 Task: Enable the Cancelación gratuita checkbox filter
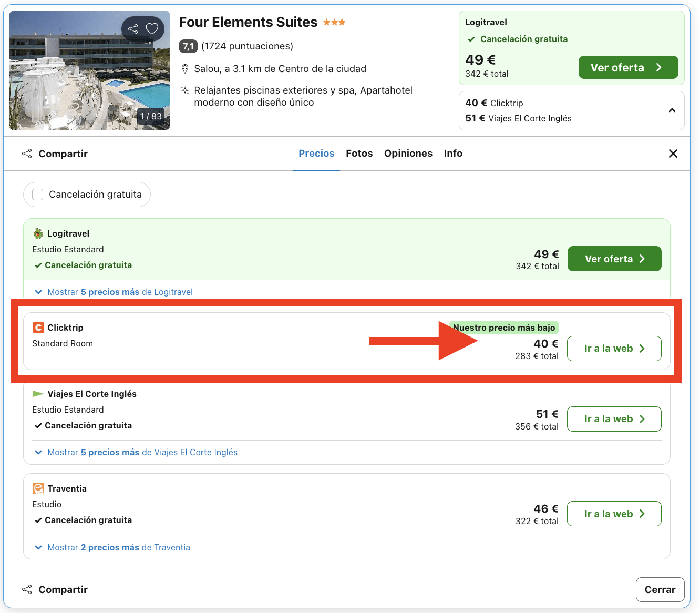38,195
